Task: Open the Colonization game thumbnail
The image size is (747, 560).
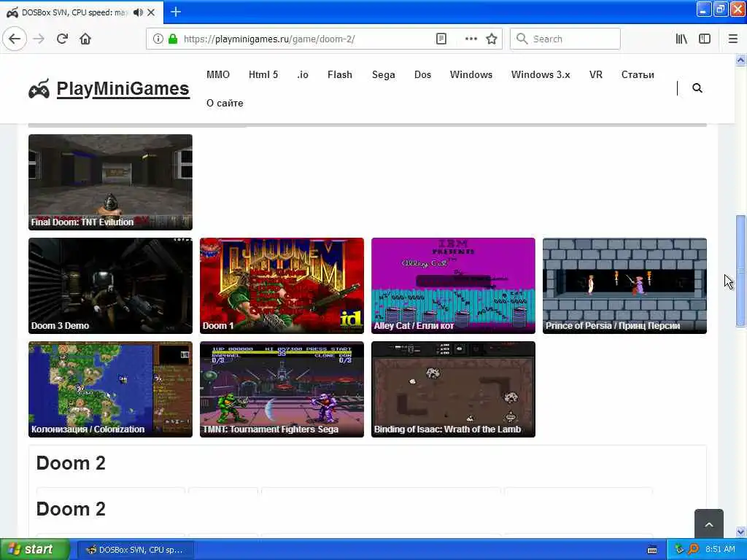Action: pyautogui.click(x=111, y=389)
